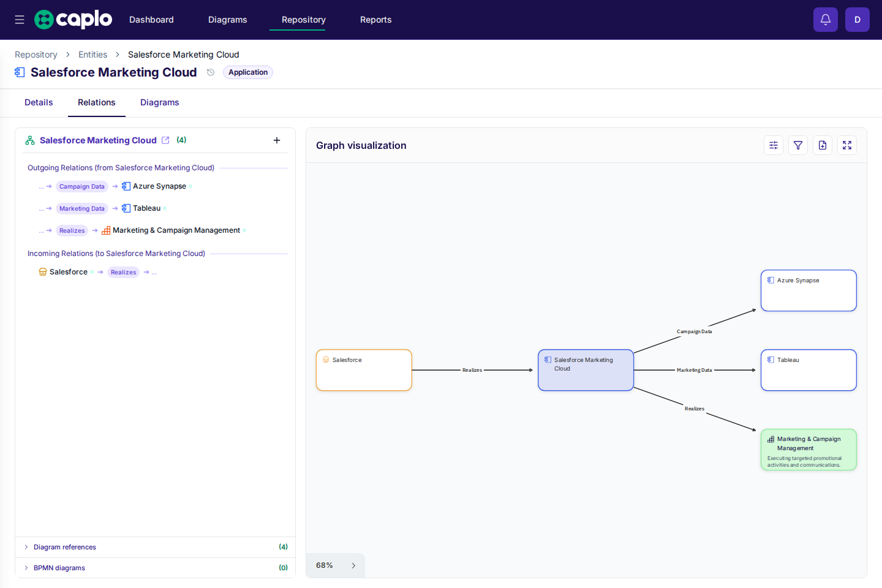This screenshot has width=882, height=588.
Task: Click the relations hierarchy icon in panel header
Action: point(30,140)
